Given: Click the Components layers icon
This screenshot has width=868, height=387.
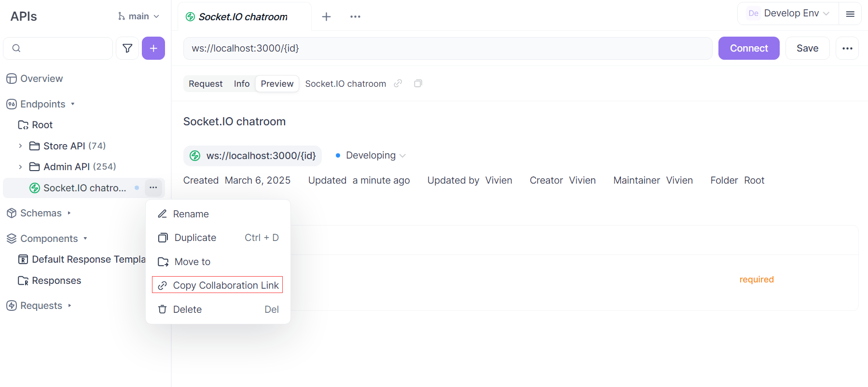Looking at the screenshot, I should coord(12,239).
